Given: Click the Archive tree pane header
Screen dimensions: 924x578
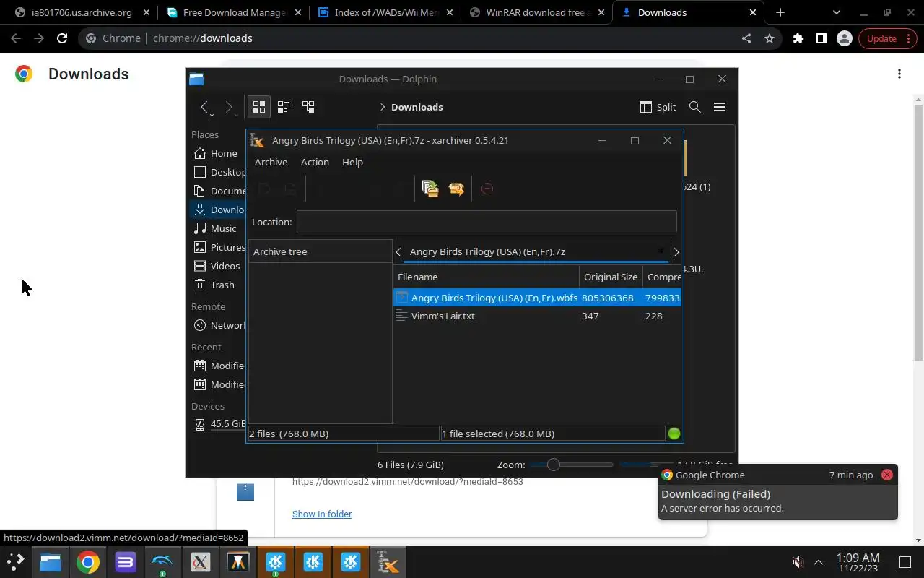Looking at the screenshot, I should click(x=320, y=251).
